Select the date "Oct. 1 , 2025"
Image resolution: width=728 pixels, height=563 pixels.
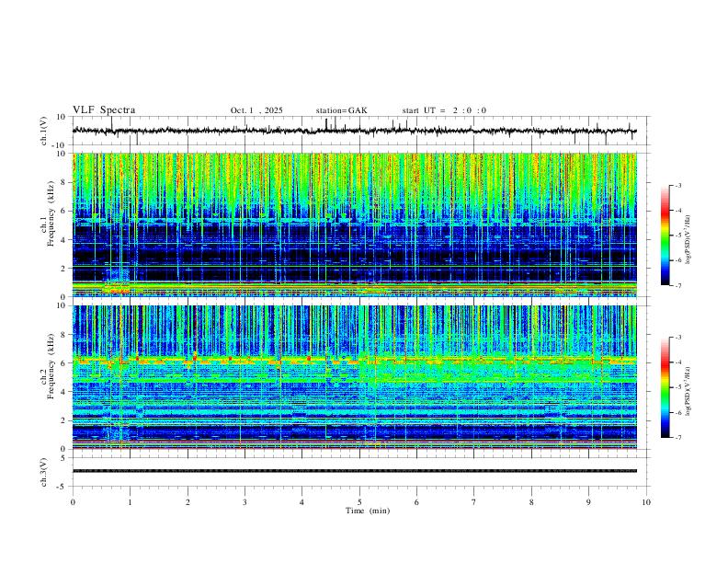click(x=256, y=110)
